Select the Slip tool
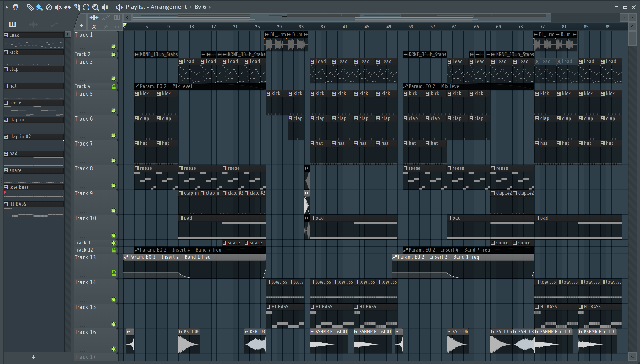Viewport: 640px width, 364px height. pos(68,7)
